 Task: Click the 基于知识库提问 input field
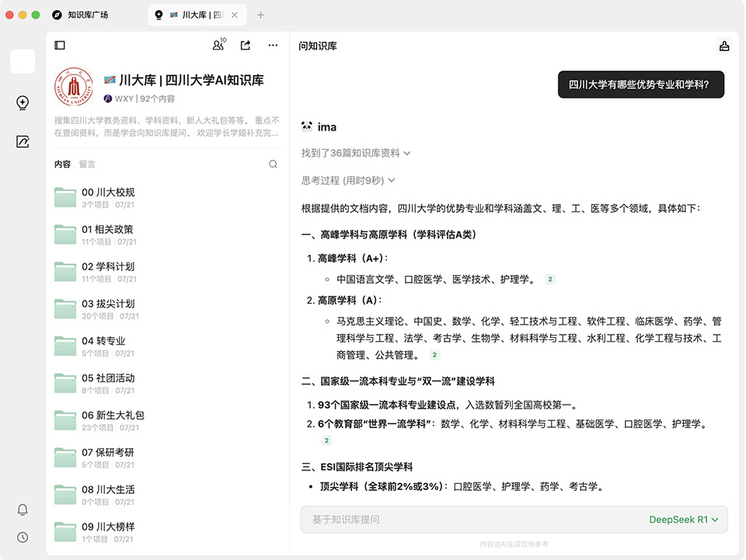click(x=466, y=520)
